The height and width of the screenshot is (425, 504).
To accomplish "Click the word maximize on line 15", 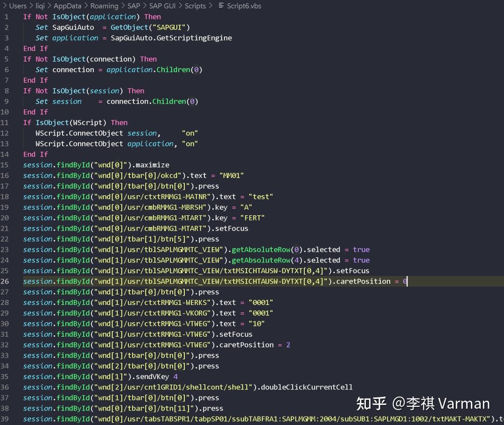I will 154,165.
